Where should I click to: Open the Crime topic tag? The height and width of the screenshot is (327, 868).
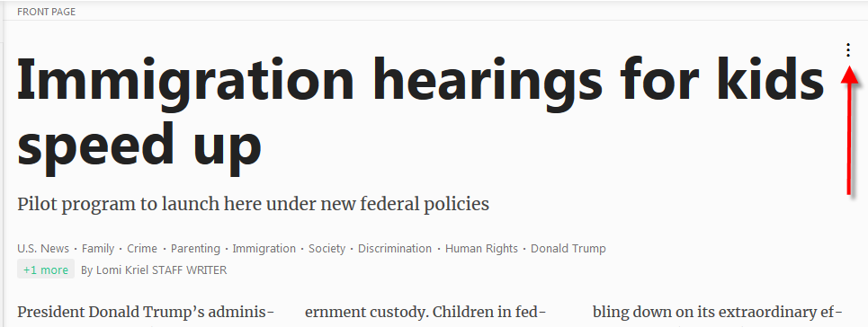142,249
